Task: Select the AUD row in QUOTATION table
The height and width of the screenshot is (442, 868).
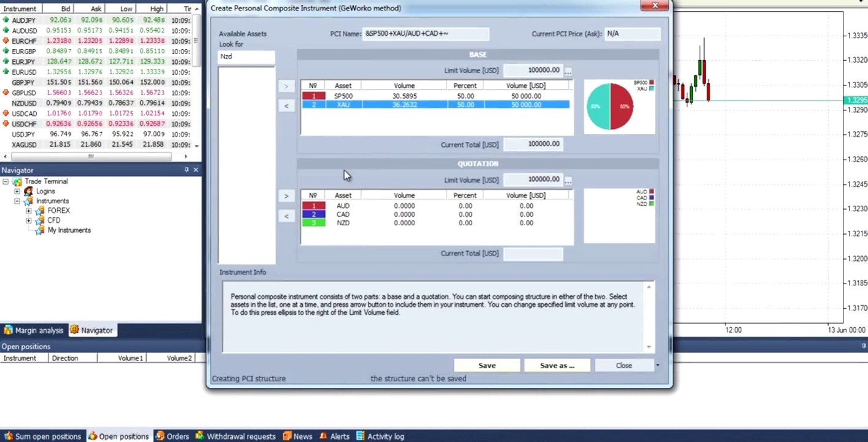Action: point(435,206)
